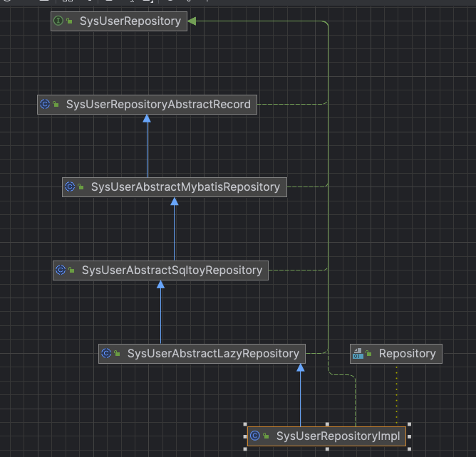Click top-middle selection handle of SysUserRepositoryImpl
This screenshot has height=457, width=476.
tap(327, 424)
